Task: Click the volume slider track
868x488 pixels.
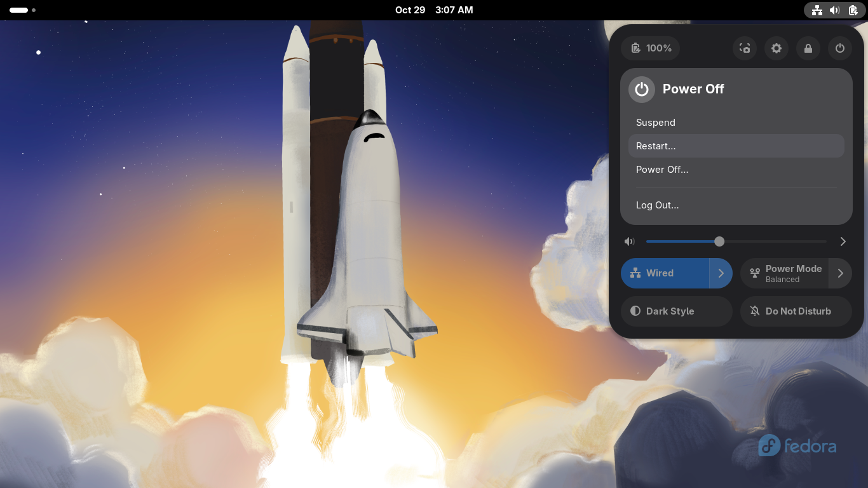Action: click(736, 241)
